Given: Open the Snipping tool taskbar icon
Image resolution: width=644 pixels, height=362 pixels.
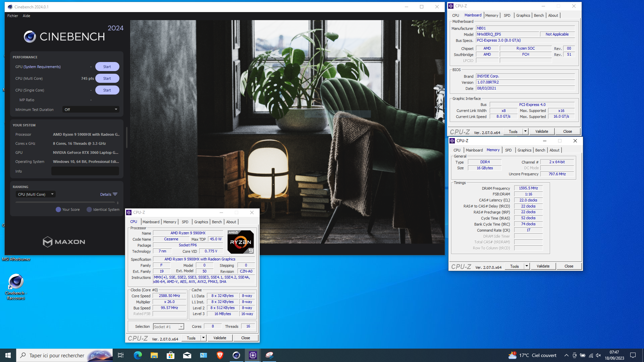Looking at the screenshot, I should click(x=269, y=355).
